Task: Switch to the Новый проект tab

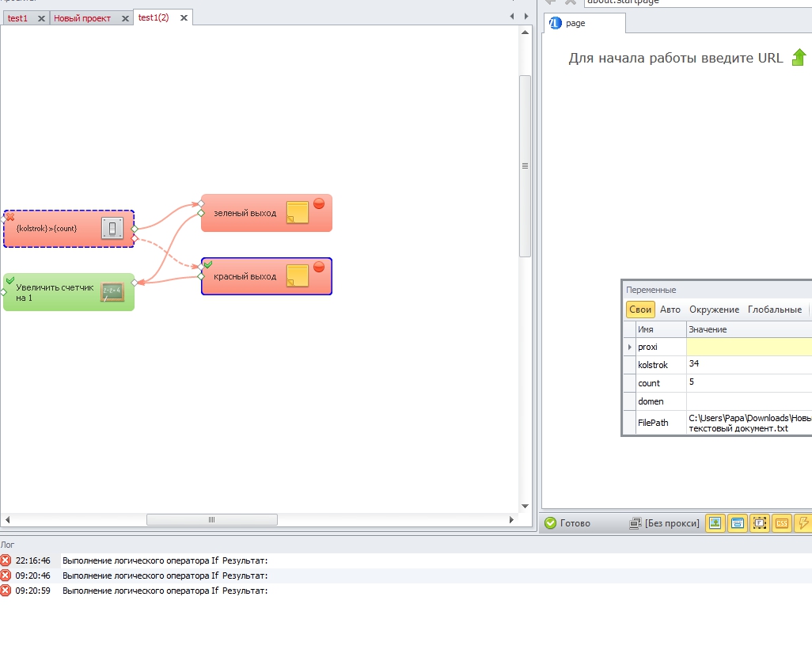Action: click(x=82, y=18)
